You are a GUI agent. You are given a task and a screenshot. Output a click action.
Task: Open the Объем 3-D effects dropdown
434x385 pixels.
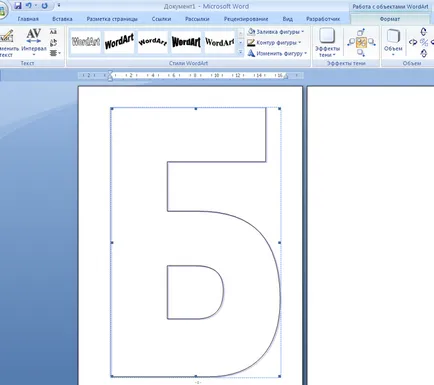tap(393, 43)
